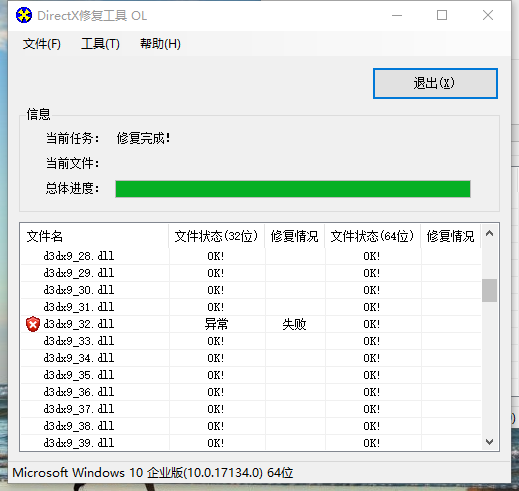This screenshot has height=491, width=519.
Task: Open the 工具(T) menu
Action: pyautogui.click(x=100, y=44)
